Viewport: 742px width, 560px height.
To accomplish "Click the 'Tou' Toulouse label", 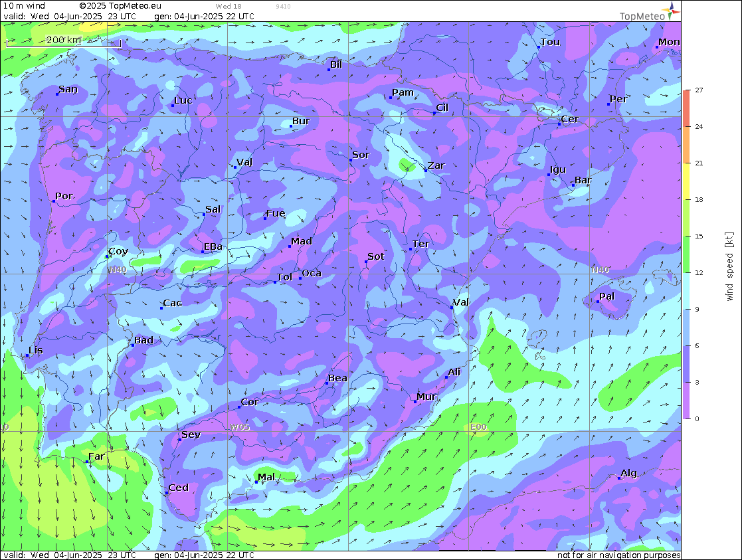I will tap(550, 42).
